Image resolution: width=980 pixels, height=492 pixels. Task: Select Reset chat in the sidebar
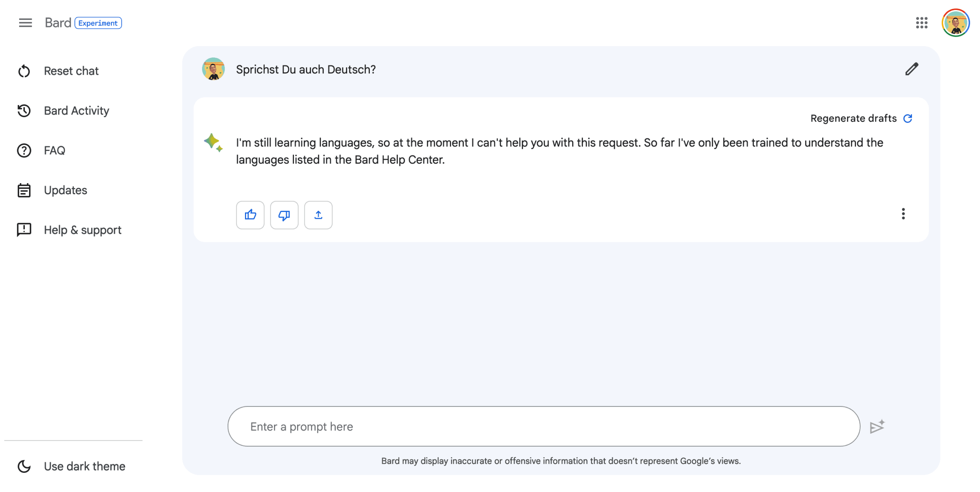71,71
